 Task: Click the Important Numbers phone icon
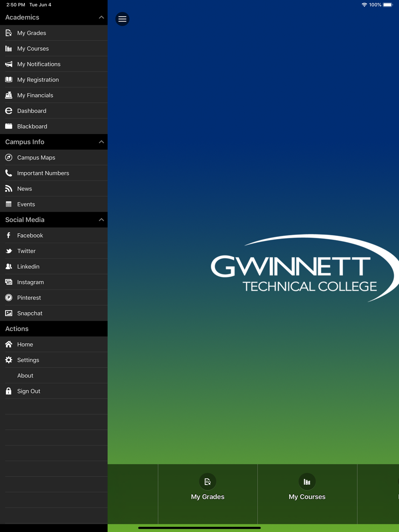[x=8, y=173]
